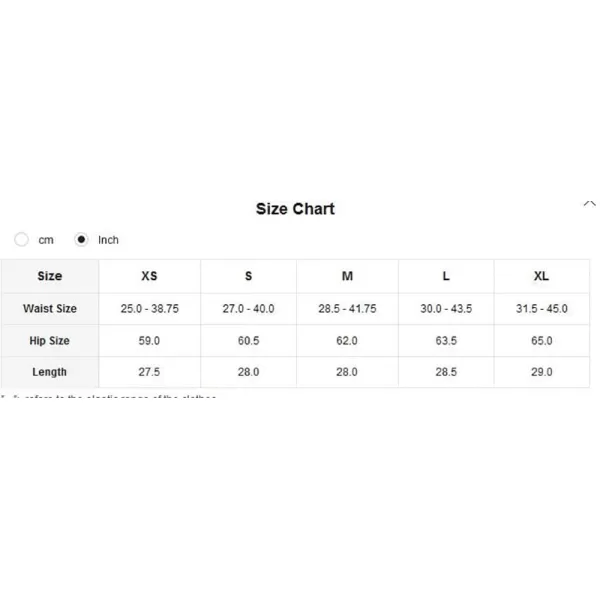
Task: Click the S column header
Action: (x=248, y=276)
